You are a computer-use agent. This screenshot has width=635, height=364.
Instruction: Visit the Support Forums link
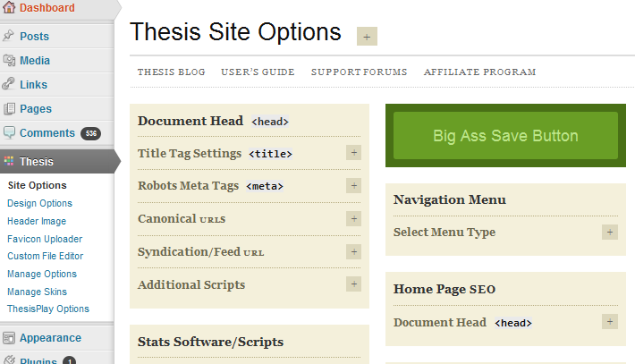pos(359,72)
